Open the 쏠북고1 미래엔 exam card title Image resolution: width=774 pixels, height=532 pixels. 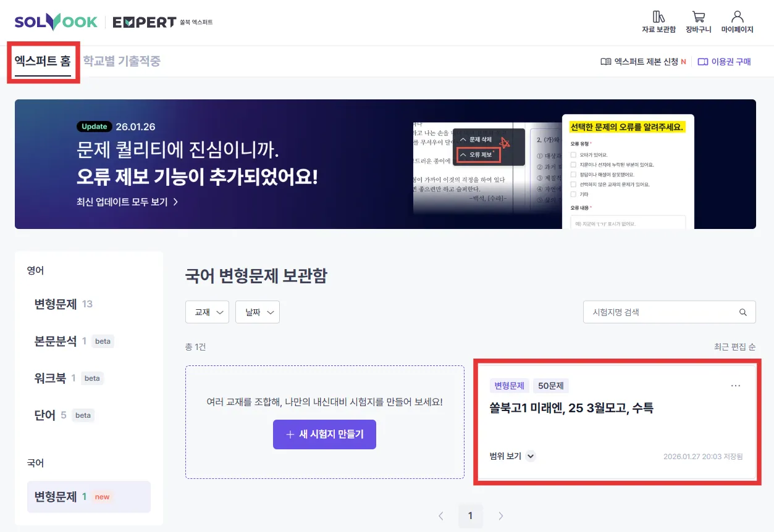[x=571, y=408]
